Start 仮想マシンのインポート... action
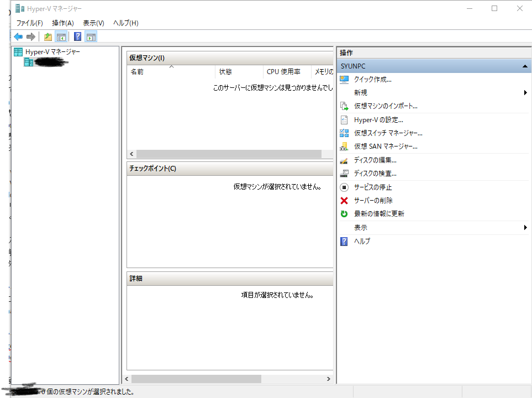 386,106
